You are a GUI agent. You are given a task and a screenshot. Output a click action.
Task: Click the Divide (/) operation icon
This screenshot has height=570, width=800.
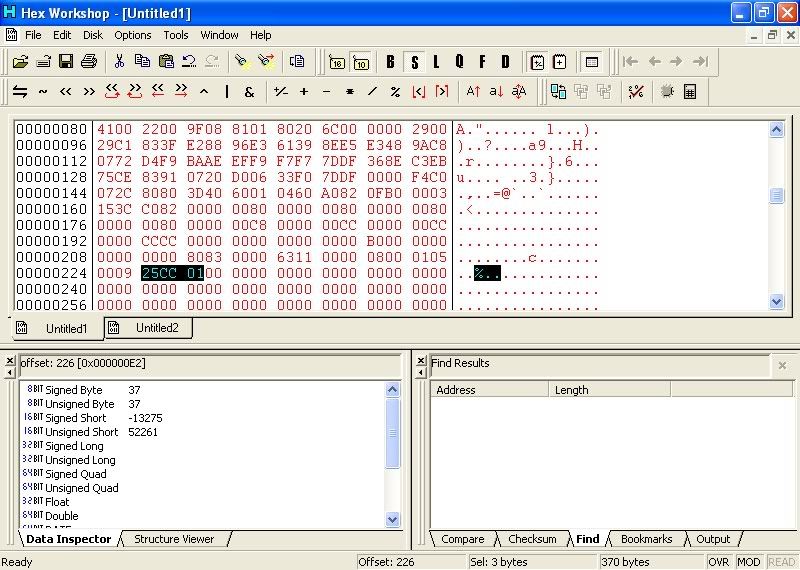[372, 92]
